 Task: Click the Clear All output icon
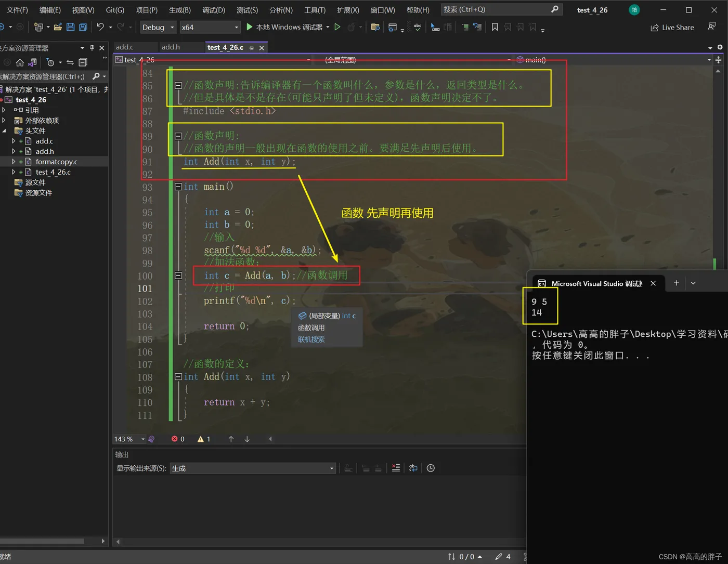396,468
